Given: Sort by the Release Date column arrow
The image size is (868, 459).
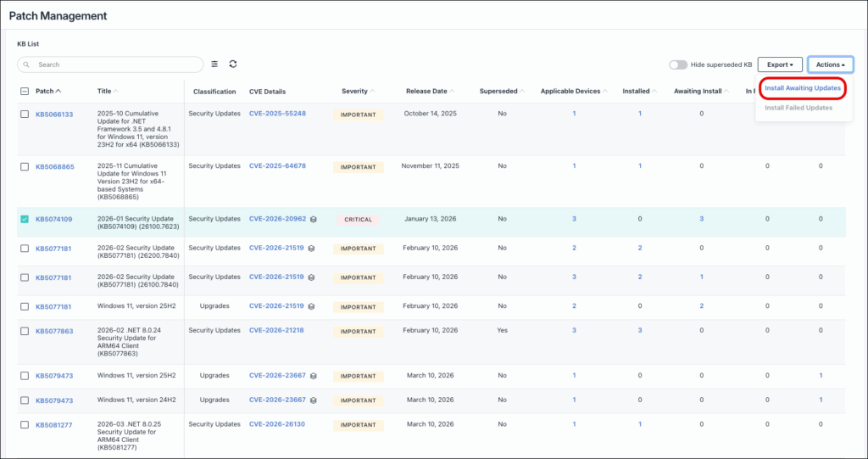Looking at the screenshot, I should click(x=453, y=91).
